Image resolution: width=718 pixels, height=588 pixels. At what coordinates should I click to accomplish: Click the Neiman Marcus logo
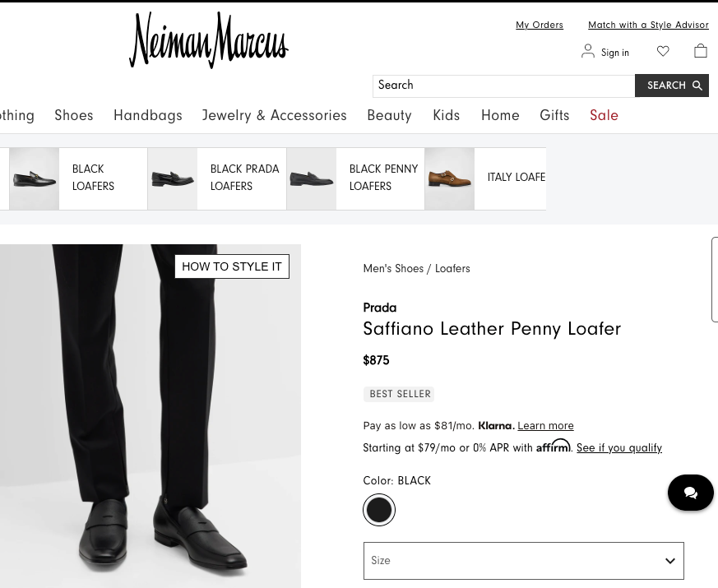[208, 40]
